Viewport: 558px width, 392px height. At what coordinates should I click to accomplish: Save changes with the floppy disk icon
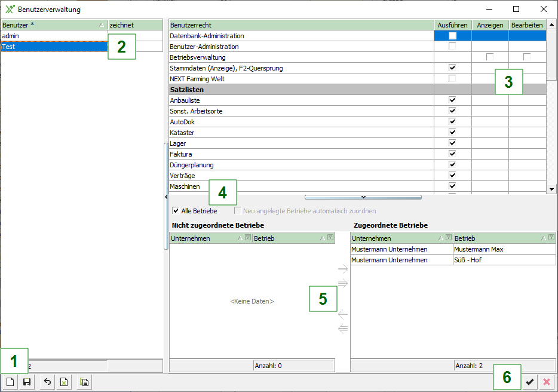click(27, 382)
